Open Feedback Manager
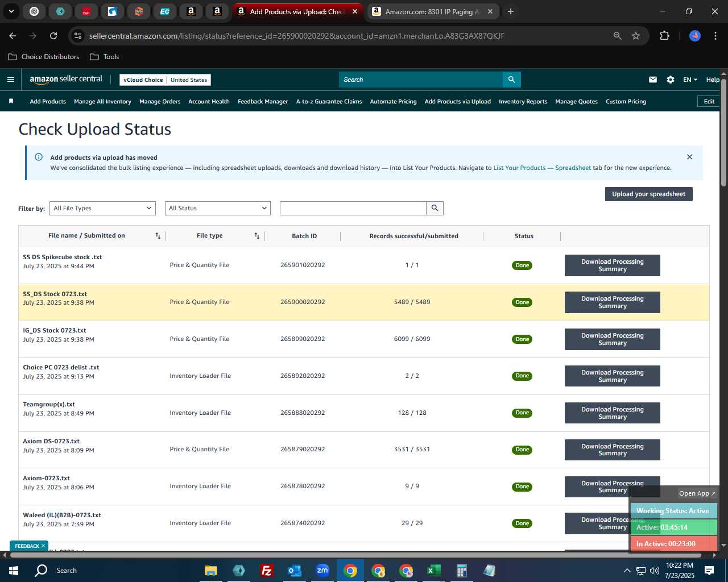The width and height of the screenshot is (728, 582). [263, 101]
